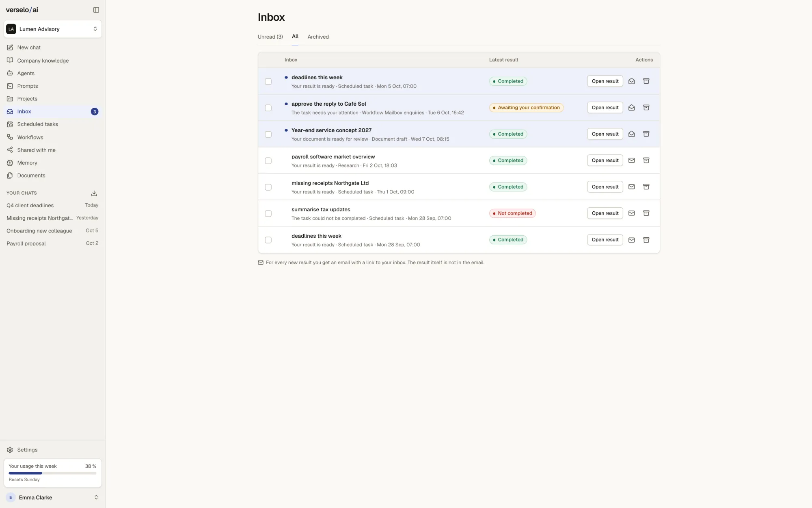
Task: Open Workflows in the sidebar
Action: tap(53, 137)
